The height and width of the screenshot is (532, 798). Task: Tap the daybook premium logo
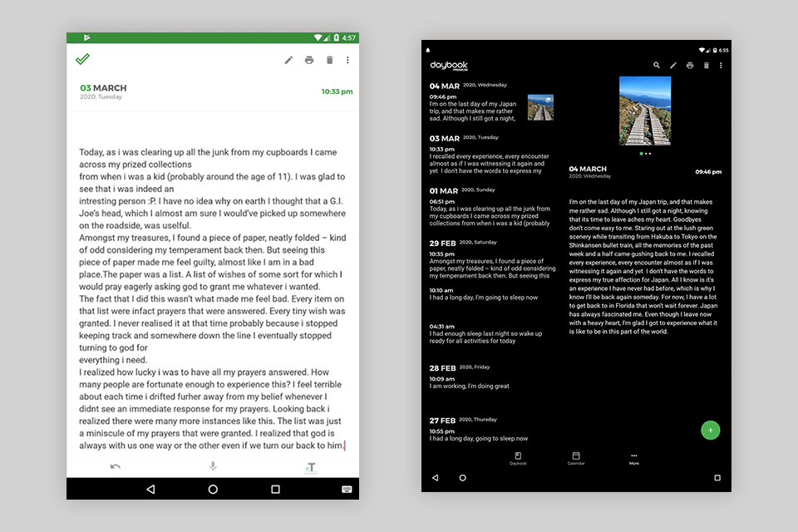coord(448,65)
